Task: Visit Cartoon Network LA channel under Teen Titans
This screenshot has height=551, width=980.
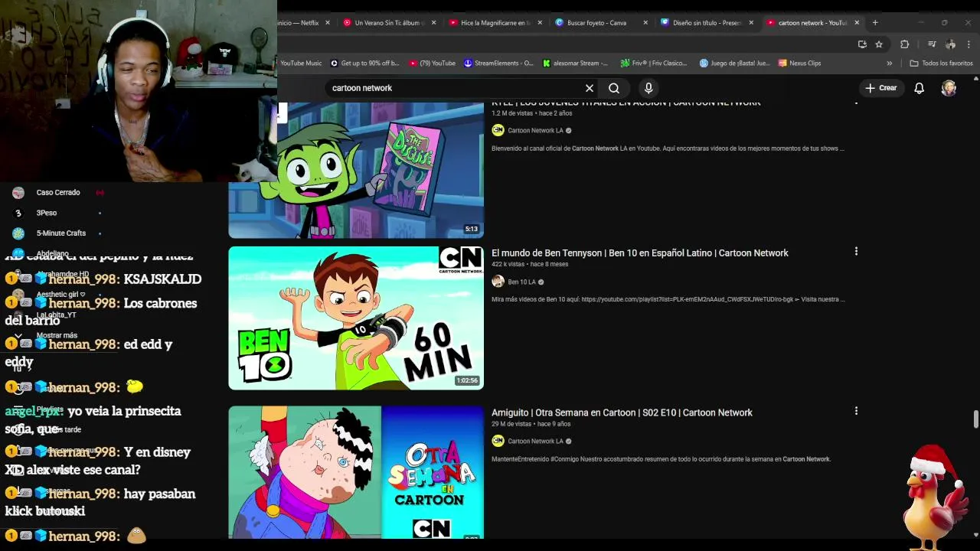Action: click(535, 131)
